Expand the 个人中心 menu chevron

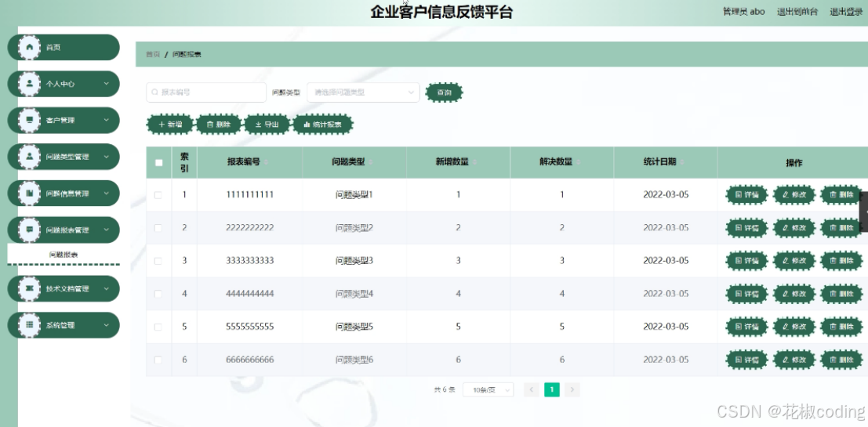[107, 84]
